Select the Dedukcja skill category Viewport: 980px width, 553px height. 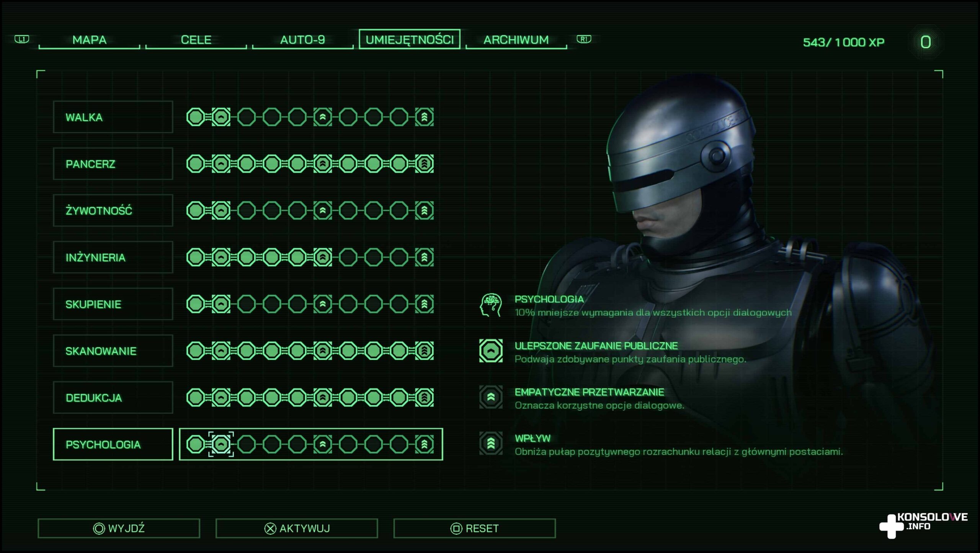pos(113,398)
